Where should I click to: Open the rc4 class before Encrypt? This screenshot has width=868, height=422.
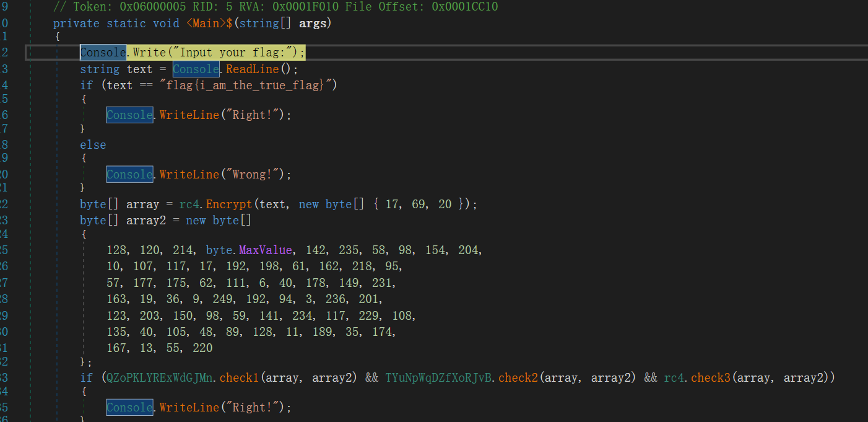(x=189, y=204)
